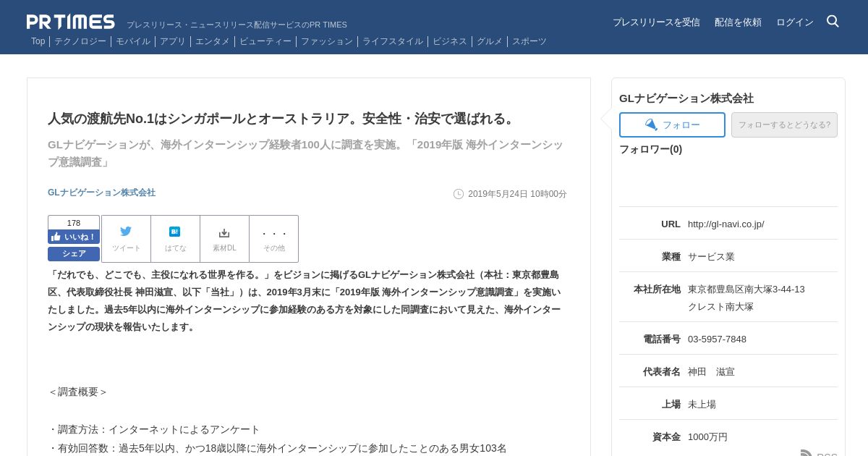Click the clock icon beside the date
Image resolution: width=868 pixels, height=456 pixels.
click(459, 194)
